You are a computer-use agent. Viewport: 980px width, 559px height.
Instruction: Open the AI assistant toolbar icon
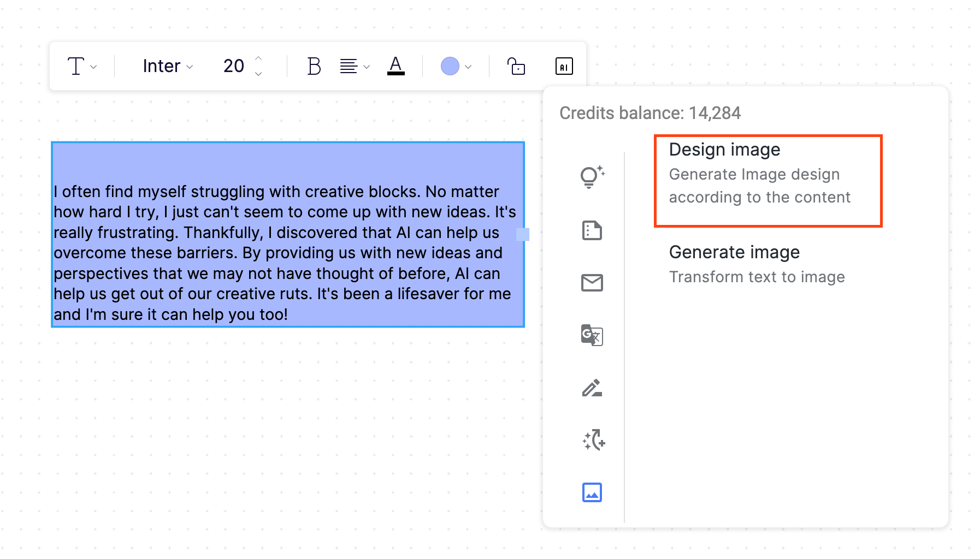coord(564,66)
